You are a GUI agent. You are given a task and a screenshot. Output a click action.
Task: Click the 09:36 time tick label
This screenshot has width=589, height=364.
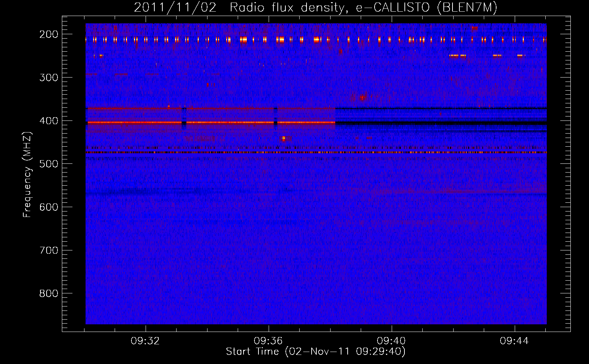tap(269, 341)
